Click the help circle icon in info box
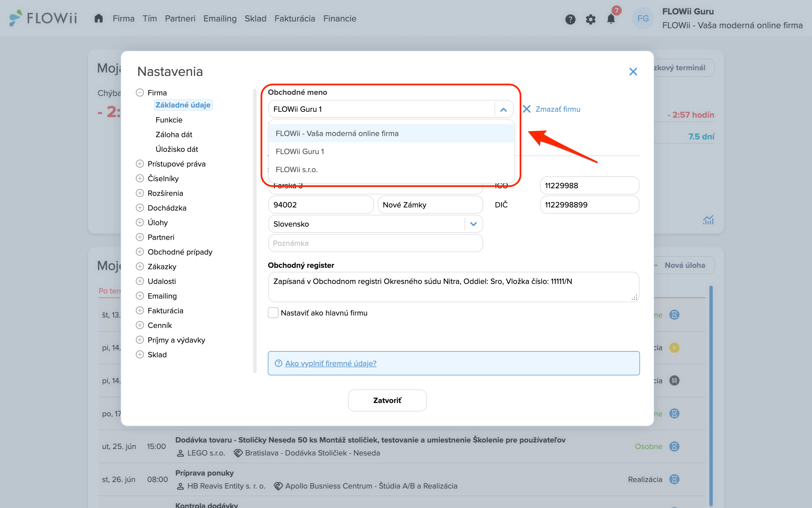 click(x=278, y=363)
